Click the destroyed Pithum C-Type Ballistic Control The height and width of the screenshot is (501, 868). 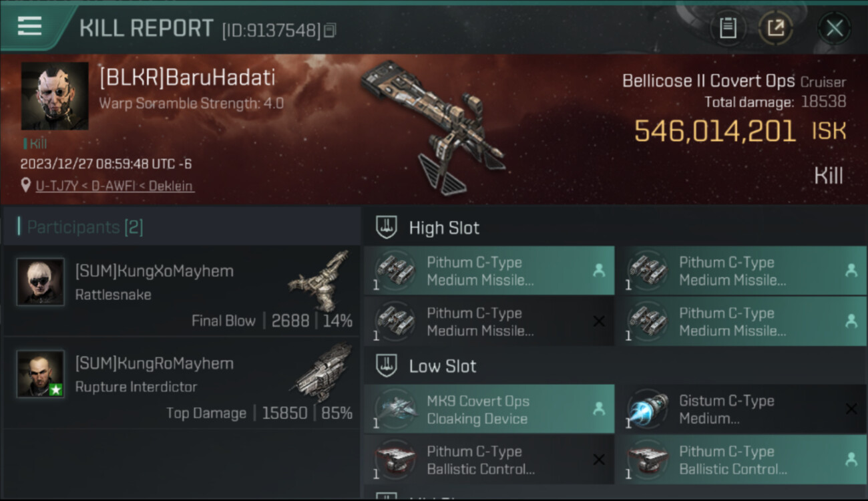coord(489,460)
